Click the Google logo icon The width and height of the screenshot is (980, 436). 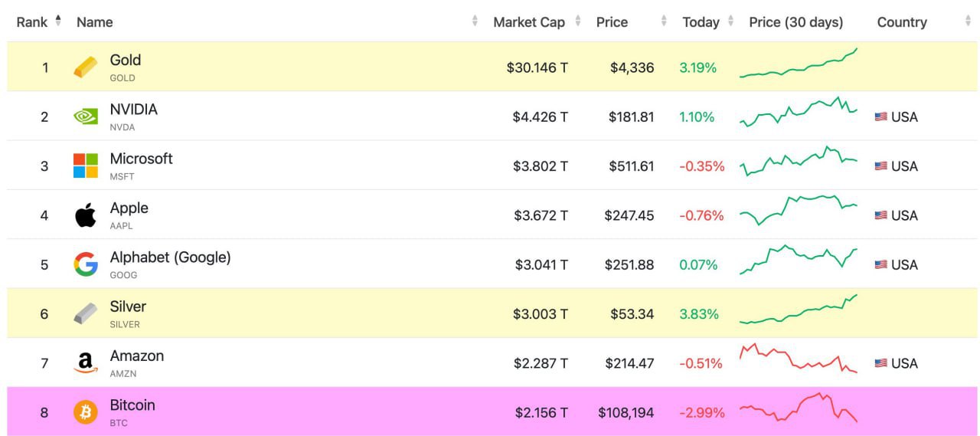click(x=86, y=264)
